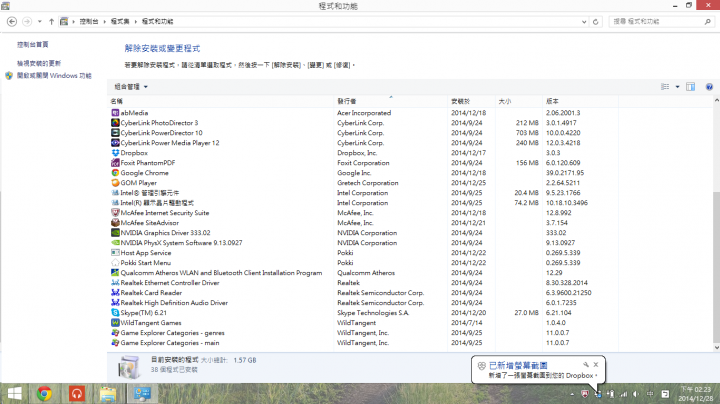
Task: Toggle the preview pane icon
Action: (x=690, y=87)
